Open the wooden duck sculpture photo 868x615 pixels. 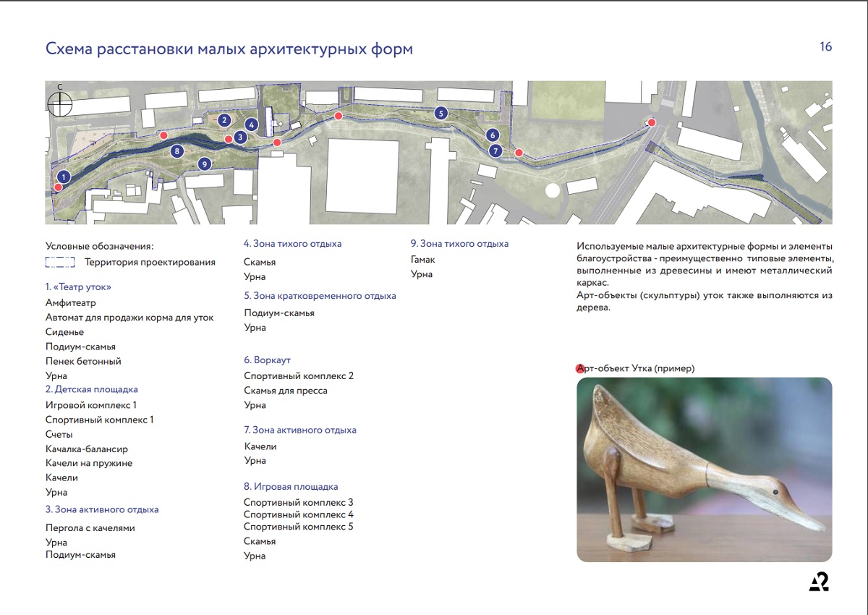(704, 470)
